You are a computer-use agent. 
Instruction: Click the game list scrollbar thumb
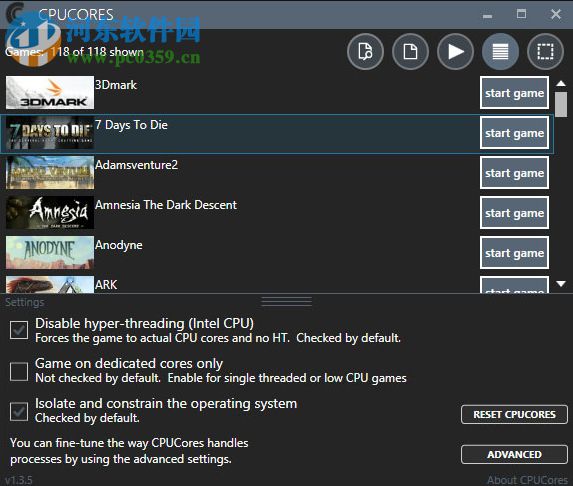[561, 105]
